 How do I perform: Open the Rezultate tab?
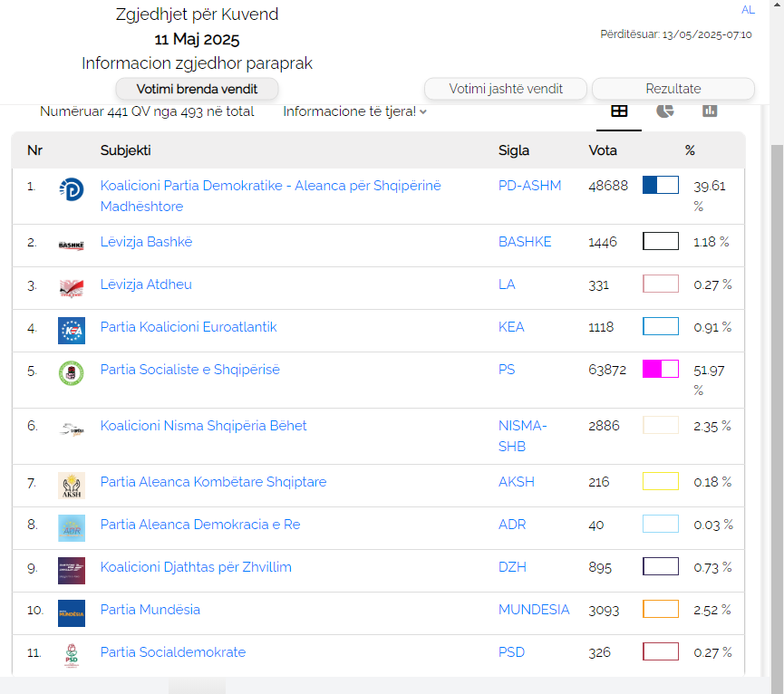click(x=673, y=89)
